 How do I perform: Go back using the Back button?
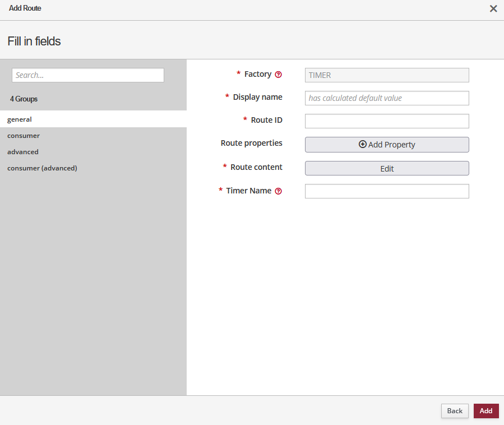pyautogui.click(x=455, y=411)
